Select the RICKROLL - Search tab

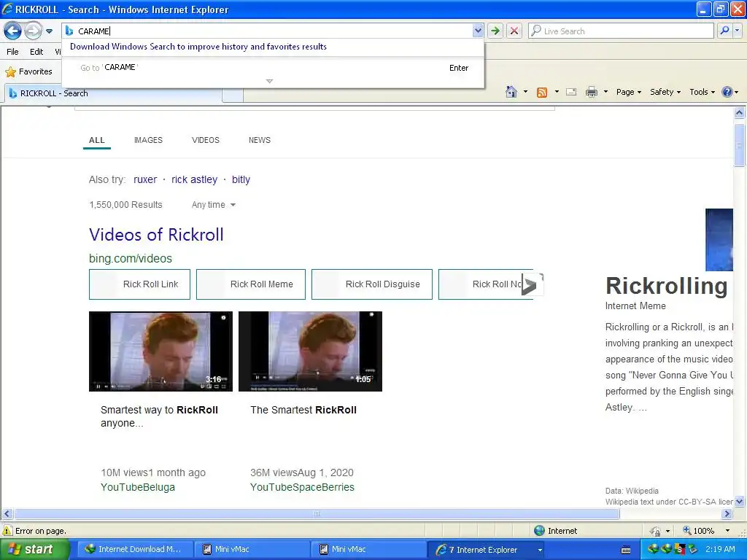point(113,93)
